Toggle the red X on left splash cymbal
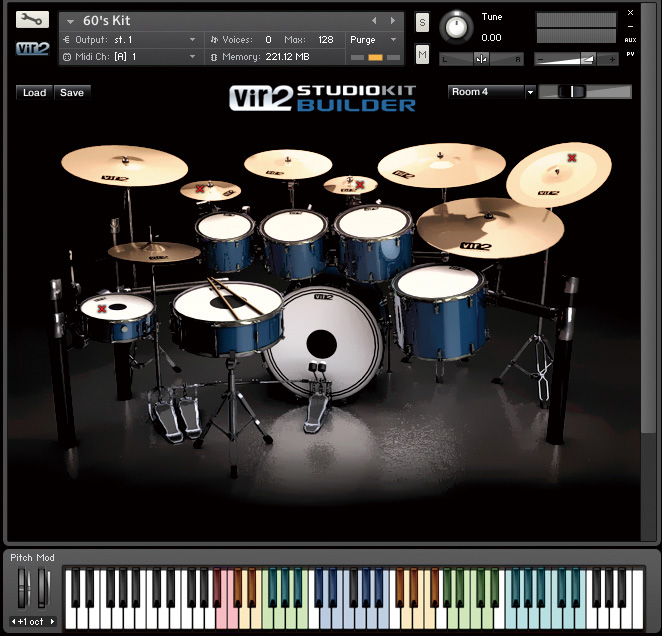Screen dimensions: 662x636 pyautogui.click(x=200, y=188)
